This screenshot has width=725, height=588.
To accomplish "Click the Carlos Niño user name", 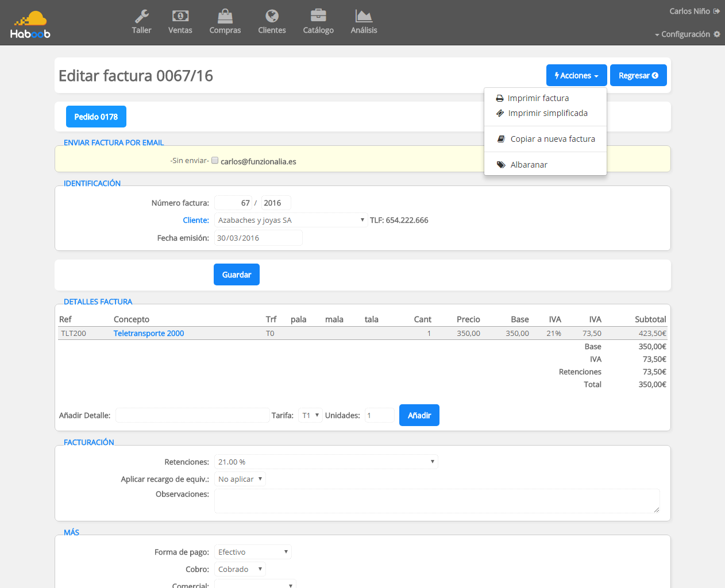I will [x=689, y=11].
